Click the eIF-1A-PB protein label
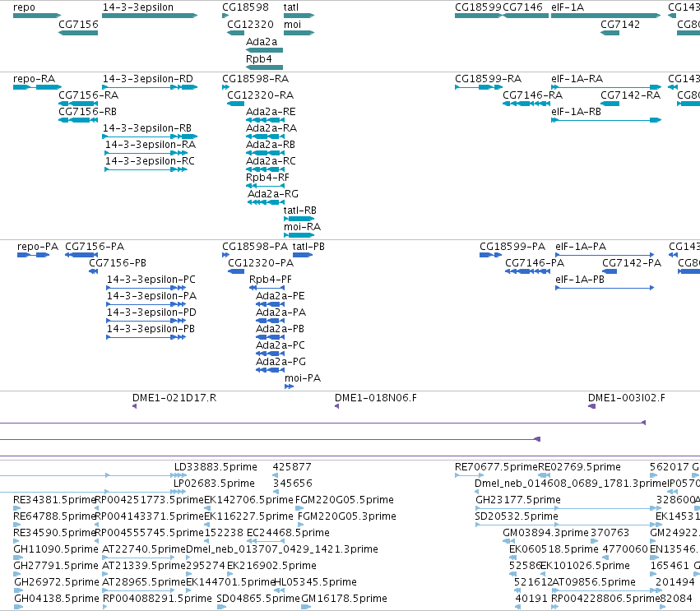 [580, 280]
